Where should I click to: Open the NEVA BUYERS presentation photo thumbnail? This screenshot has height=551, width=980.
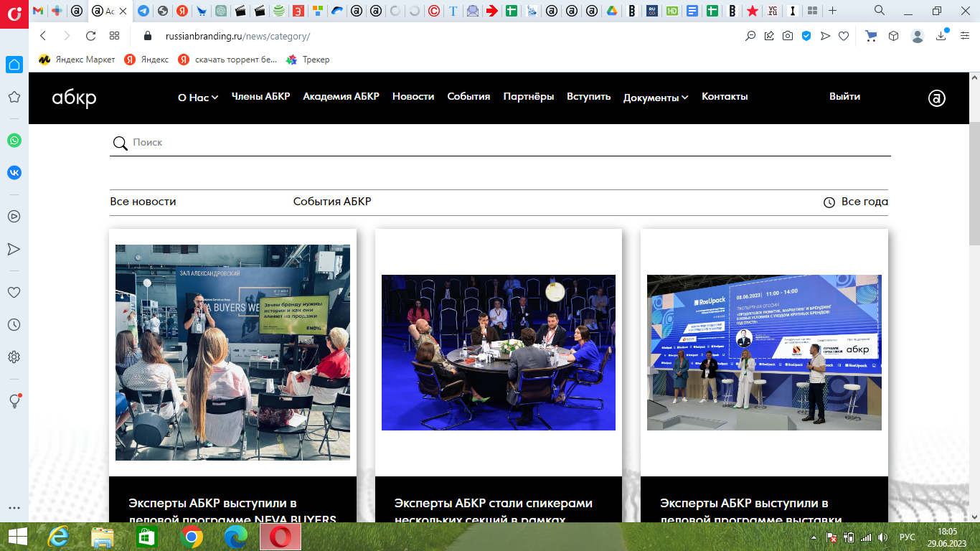point(232,352)
